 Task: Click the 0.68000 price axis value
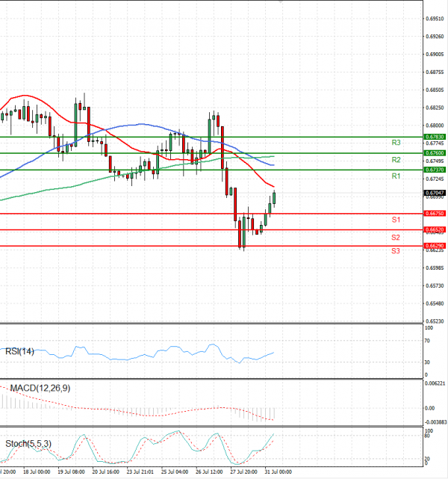pos(435,126)
